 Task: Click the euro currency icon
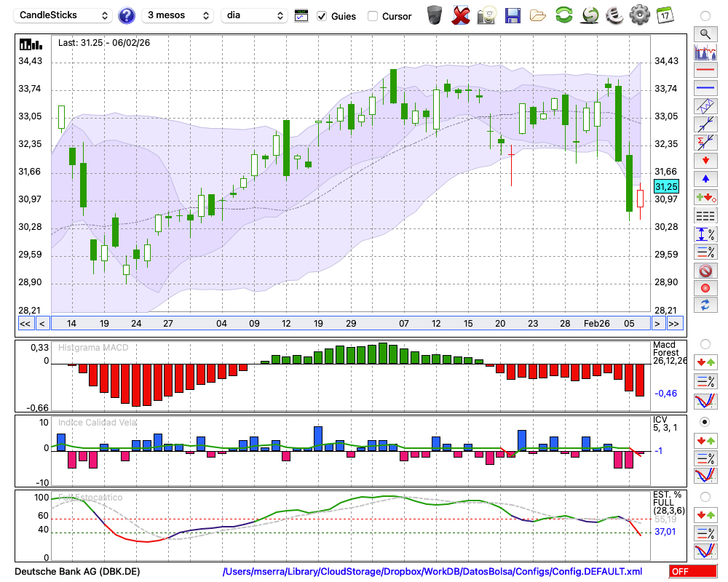point(614,15)
